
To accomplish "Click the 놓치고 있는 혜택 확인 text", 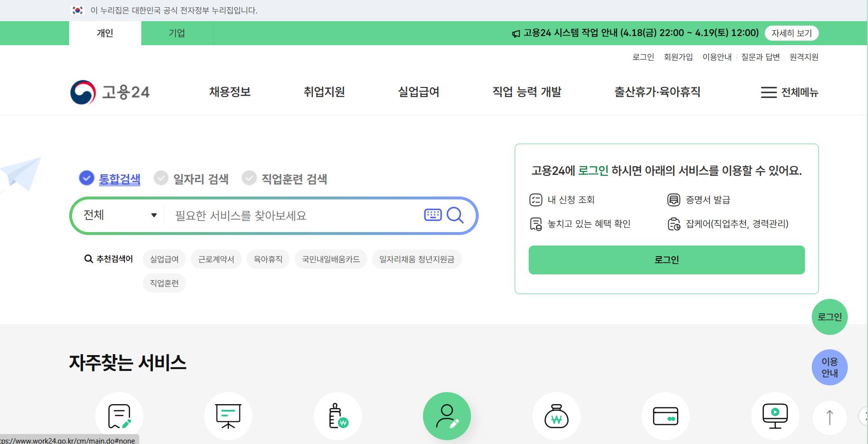I will 589,224.
